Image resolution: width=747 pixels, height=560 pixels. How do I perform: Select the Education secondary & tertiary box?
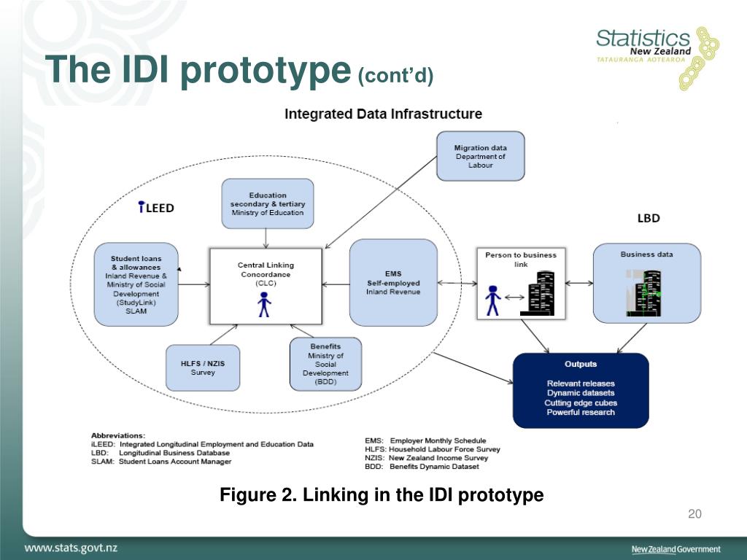(267, 204)
